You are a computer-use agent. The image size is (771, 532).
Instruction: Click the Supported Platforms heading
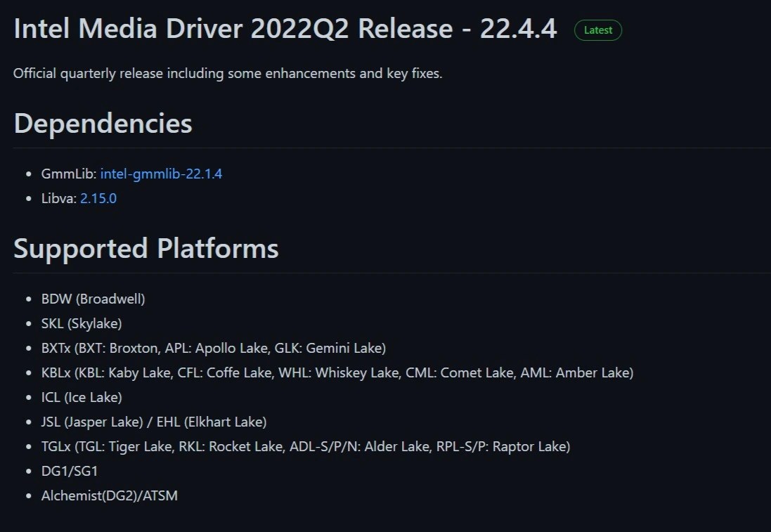(x=146, y=249)
